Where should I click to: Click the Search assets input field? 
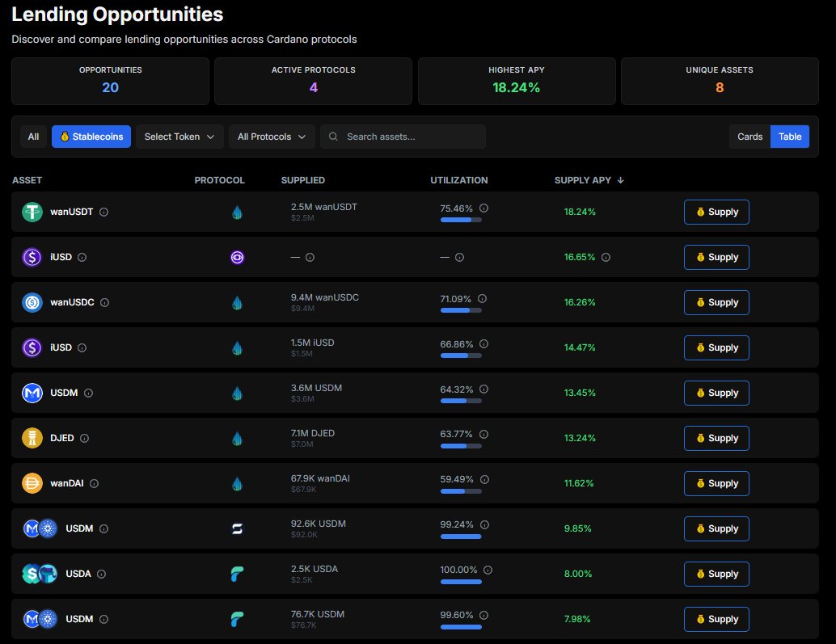click(403, 137)
